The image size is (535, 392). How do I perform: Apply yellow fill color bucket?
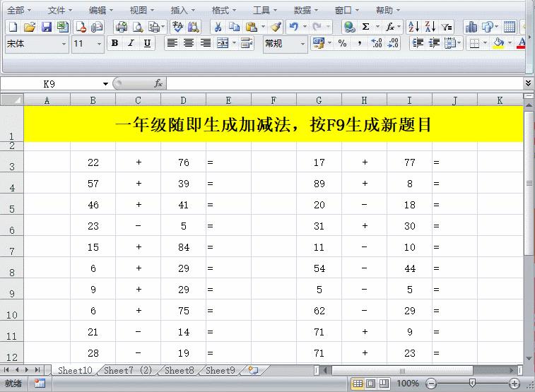tap(498, 43)
